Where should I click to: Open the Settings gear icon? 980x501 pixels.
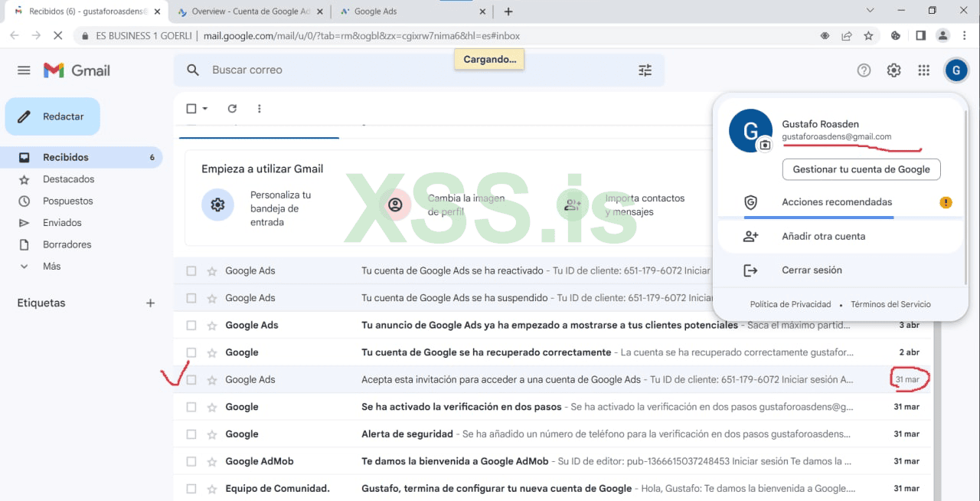(893, 70)
